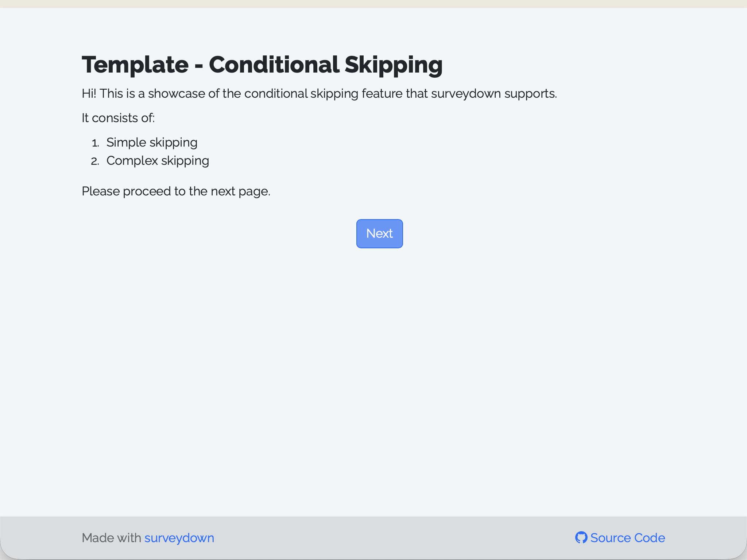The height and width of the screenshot is (560, 747).
Task: Click the 'Made with' footer text
Action: [111, 538]
